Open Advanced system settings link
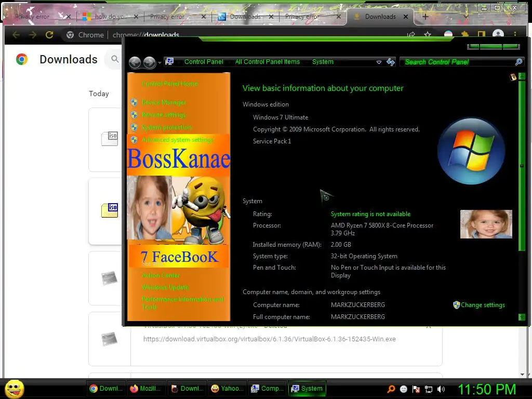 (178, 140)
